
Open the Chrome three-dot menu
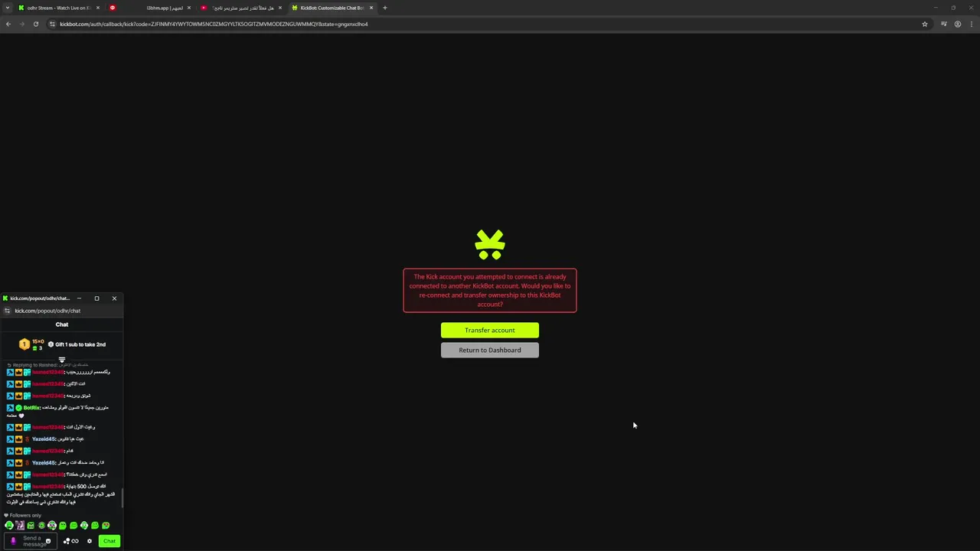click(971, 24)
